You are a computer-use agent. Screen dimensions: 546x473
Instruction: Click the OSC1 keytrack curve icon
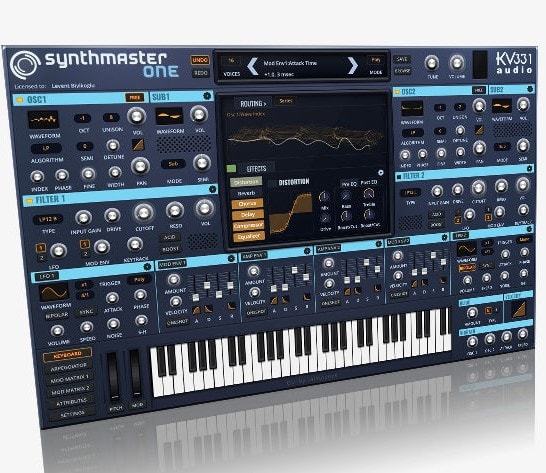tap(138, 145)
